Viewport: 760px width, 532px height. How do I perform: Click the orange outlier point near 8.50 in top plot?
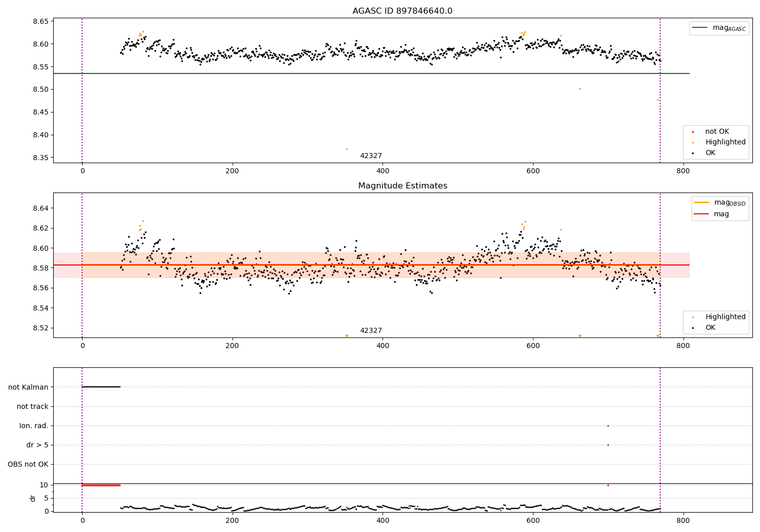580,89
